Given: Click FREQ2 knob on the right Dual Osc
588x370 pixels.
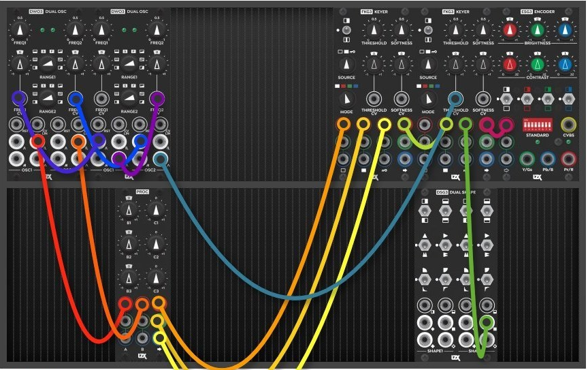Looking at the screenshot, I should coord(157,31).
